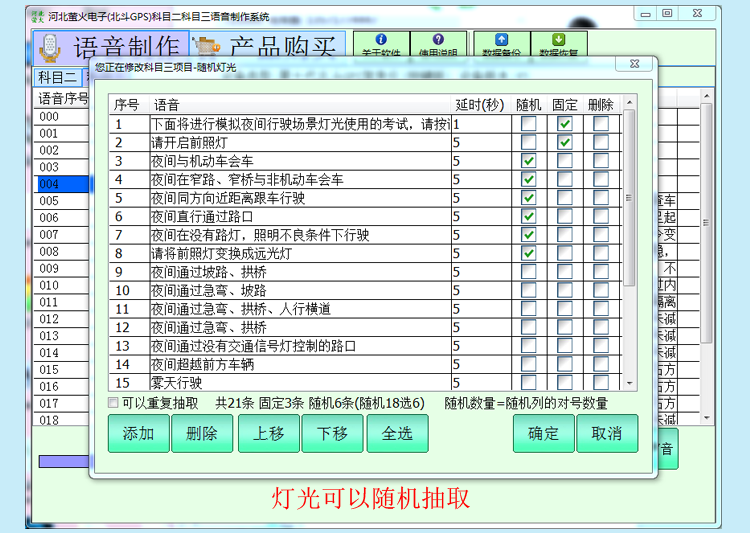Click the 数据恢复 restore icon
This screenshot has width=750, height=533.
click(x=560, y=40)
